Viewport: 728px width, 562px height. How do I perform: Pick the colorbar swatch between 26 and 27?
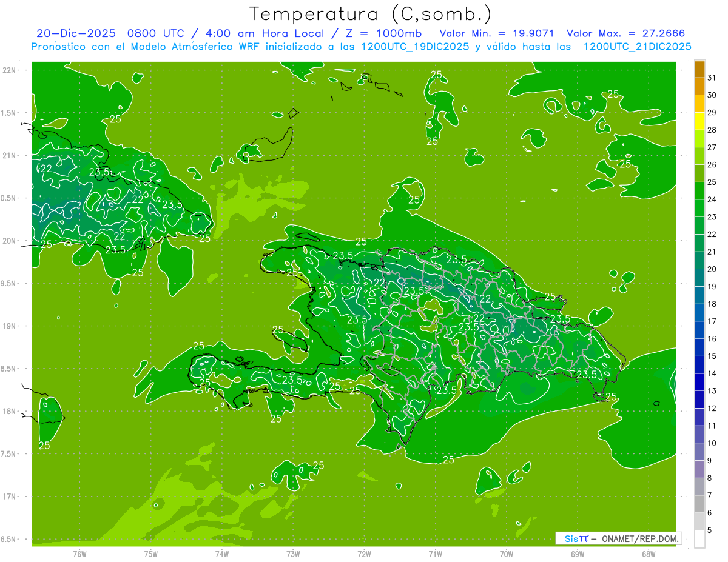tap(699, 156)
